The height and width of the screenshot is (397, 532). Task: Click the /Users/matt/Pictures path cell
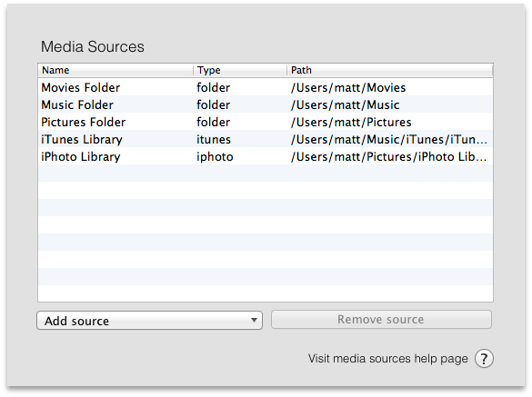(x=351, y=123)
